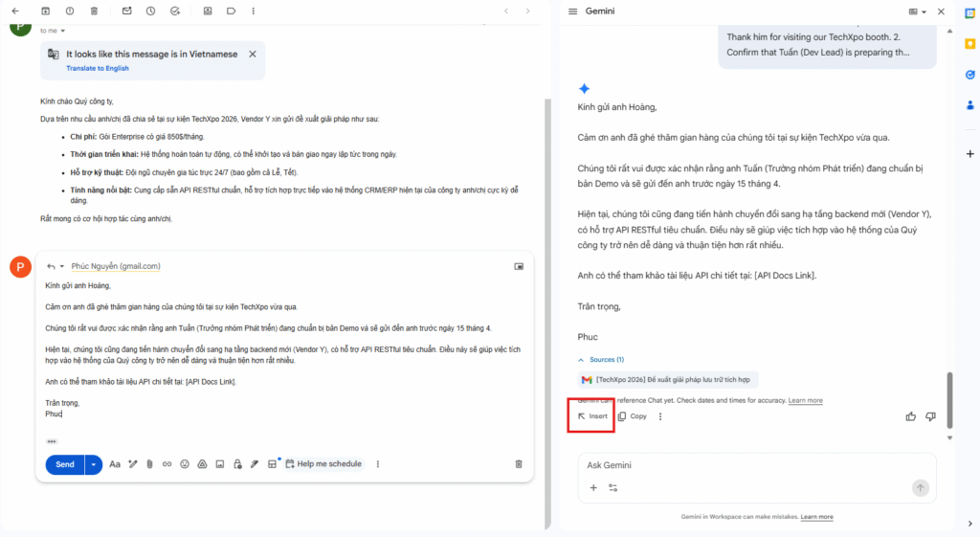Click the Insert button under the Gemini response
The height and width of the screenshot is (537, 980).
tap(592, 416)
